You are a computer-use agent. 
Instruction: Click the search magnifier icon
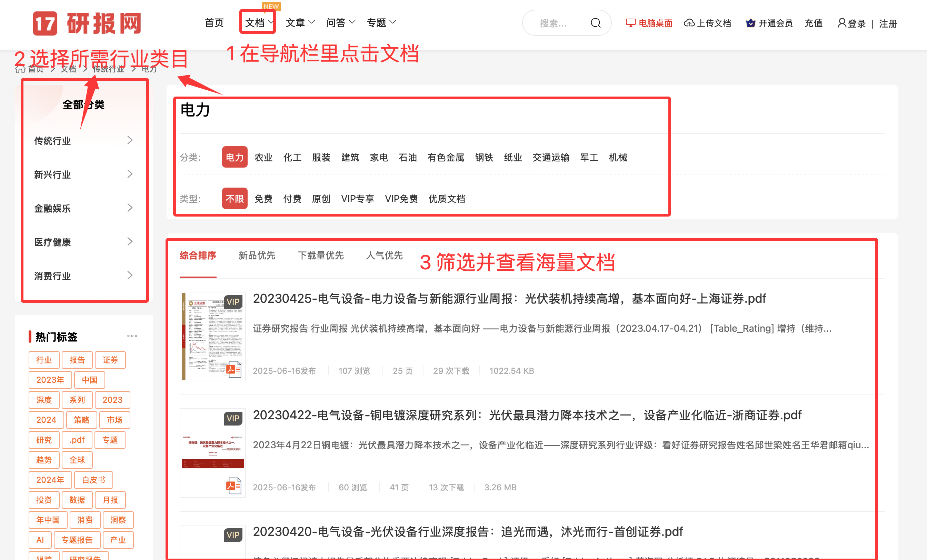click(595, 23)
